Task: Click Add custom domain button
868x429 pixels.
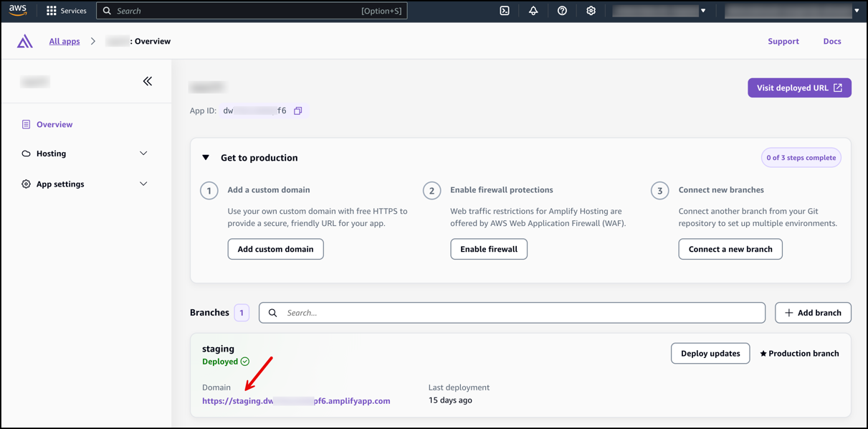Action: [276, 249]
